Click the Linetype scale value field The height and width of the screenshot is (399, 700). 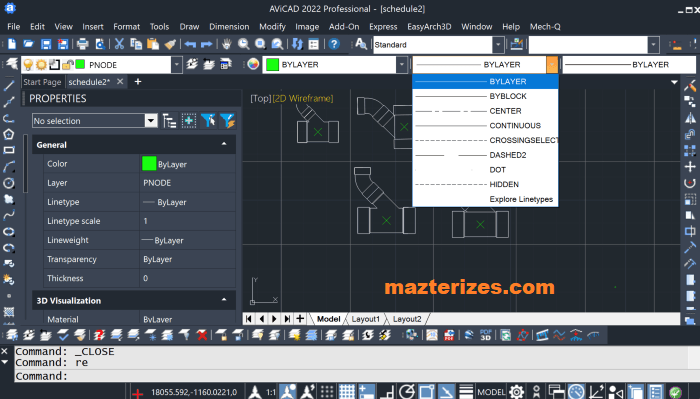188,221
